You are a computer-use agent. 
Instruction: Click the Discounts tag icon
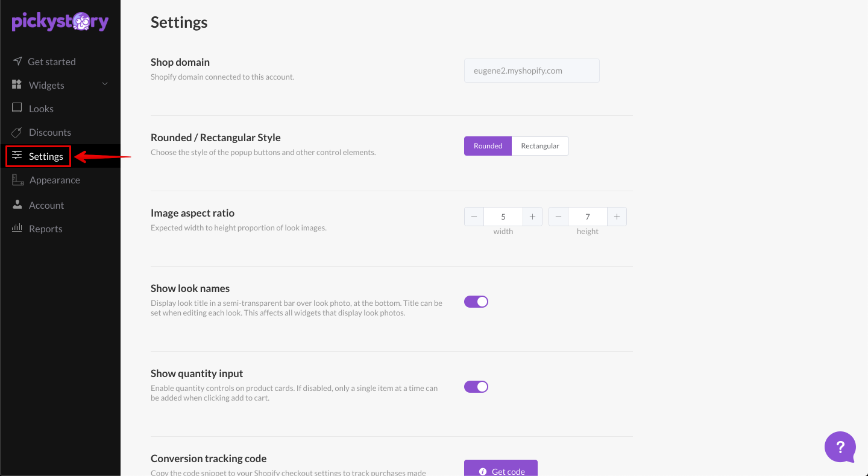tap(17, 132)
